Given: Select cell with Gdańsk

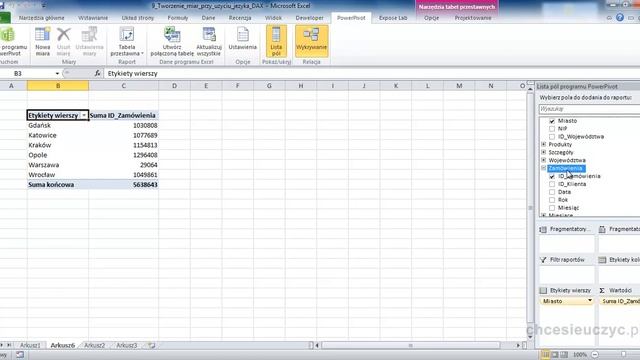Looking at the screenshot, I should (x=58, y=125).
